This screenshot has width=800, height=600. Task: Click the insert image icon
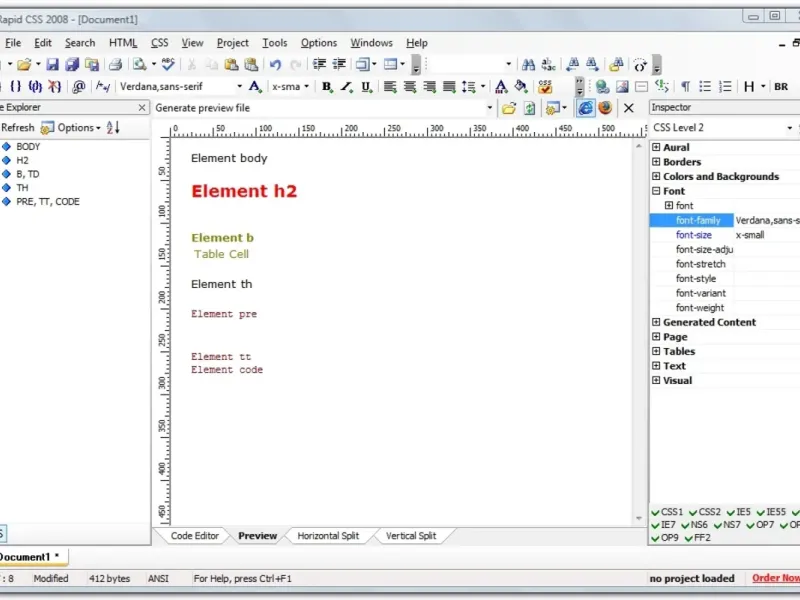[622, 87]
